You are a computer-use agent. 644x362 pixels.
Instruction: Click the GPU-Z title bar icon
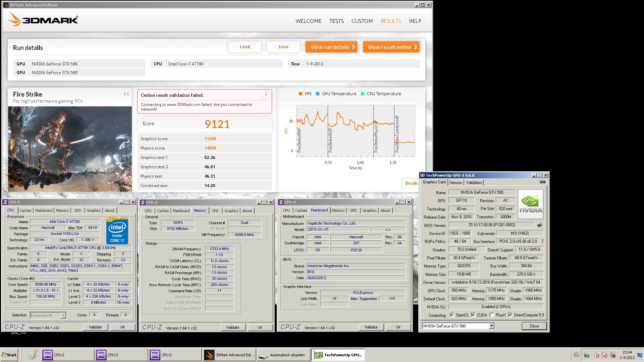pos(423,175)
